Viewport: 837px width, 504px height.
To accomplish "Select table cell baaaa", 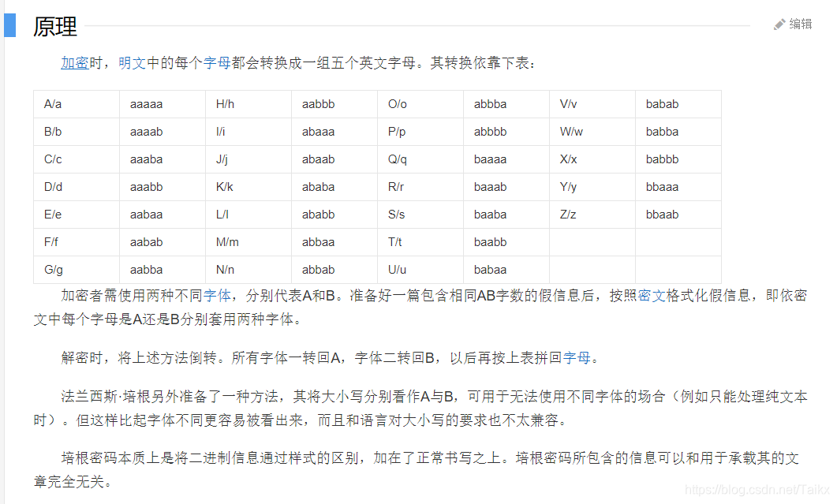I will [506, 159].
